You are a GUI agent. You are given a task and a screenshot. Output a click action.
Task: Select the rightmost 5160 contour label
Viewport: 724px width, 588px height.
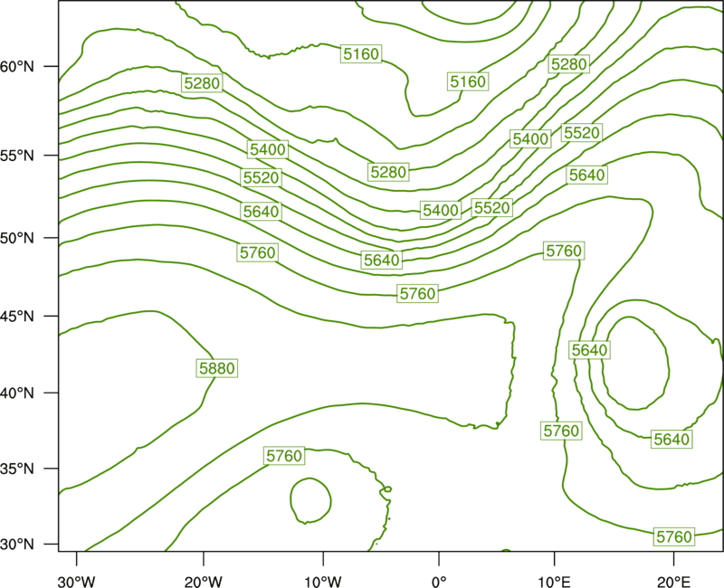[x=468, y=81]
